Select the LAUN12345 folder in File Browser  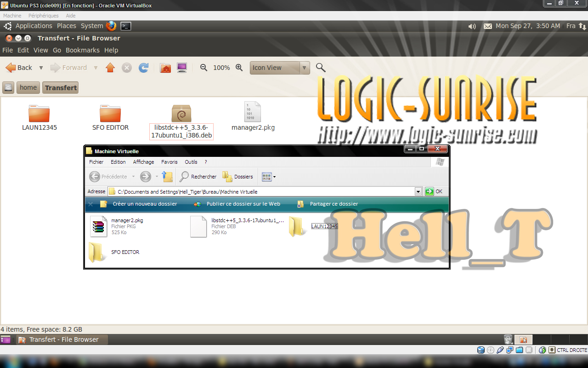(x=39, y=113)
